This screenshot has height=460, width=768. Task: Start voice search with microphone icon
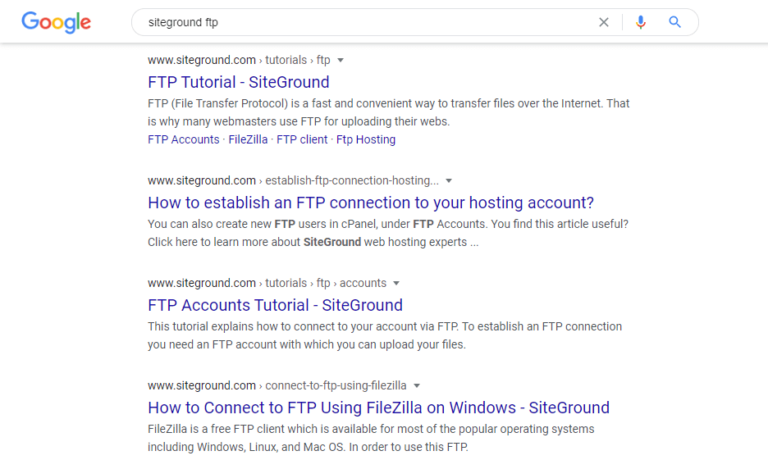coord(640,22)
